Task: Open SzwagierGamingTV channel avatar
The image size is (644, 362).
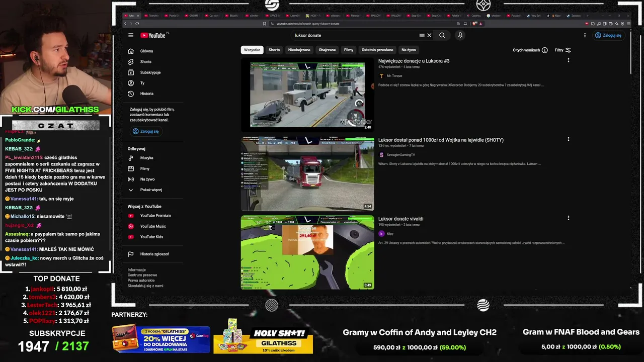Action: [x=381, y=155]
